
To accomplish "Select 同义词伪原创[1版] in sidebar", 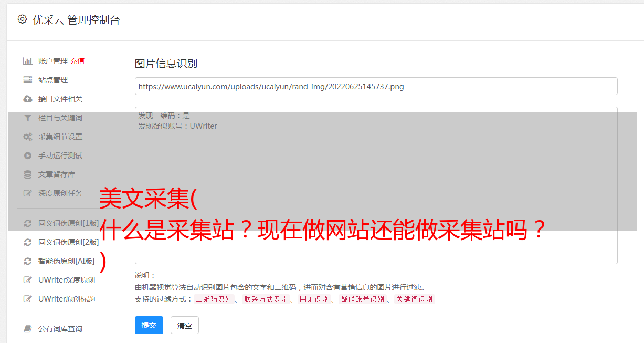I will coord(69,223).
